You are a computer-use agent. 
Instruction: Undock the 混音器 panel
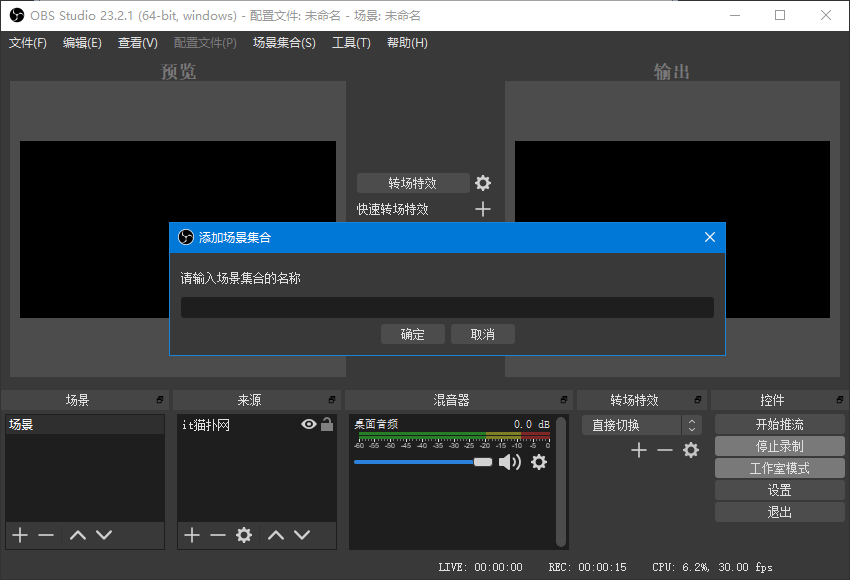point(564,399)
